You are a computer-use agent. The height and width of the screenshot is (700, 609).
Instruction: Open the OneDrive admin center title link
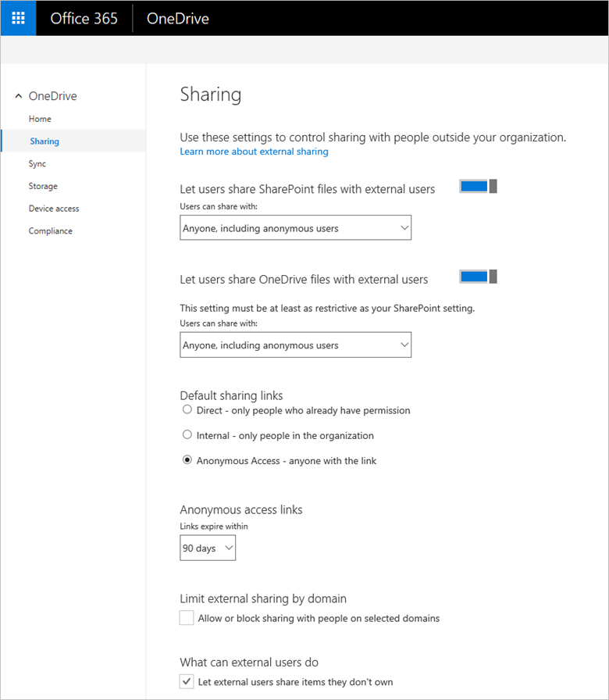click(177, 18)
